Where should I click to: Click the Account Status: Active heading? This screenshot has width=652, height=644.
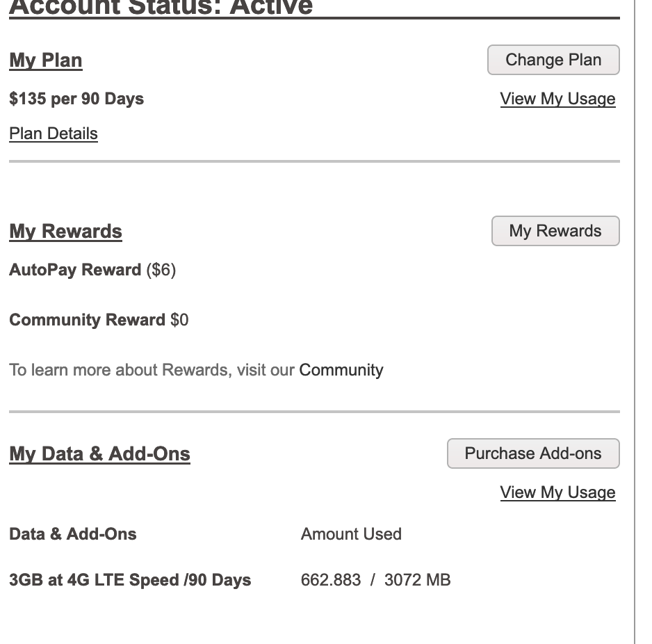coord(160,8)
